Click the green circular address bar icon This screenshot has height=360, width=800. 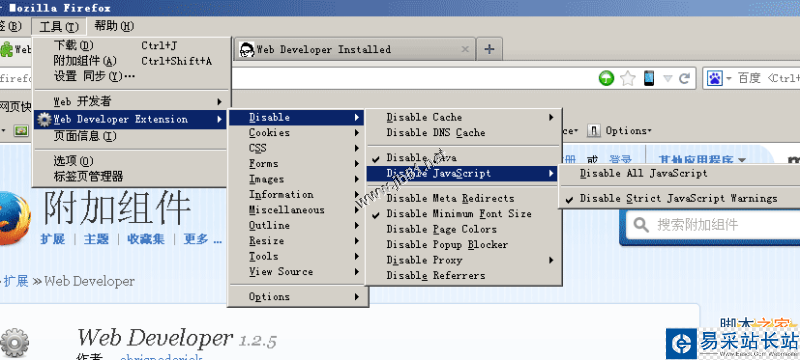pyautogui.click(x=606, y=79)
